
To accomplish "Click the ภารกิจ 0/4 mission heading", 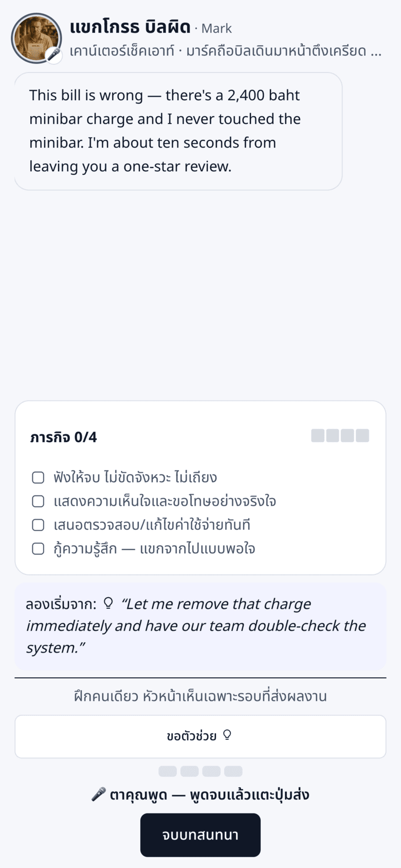I will 63,437.
